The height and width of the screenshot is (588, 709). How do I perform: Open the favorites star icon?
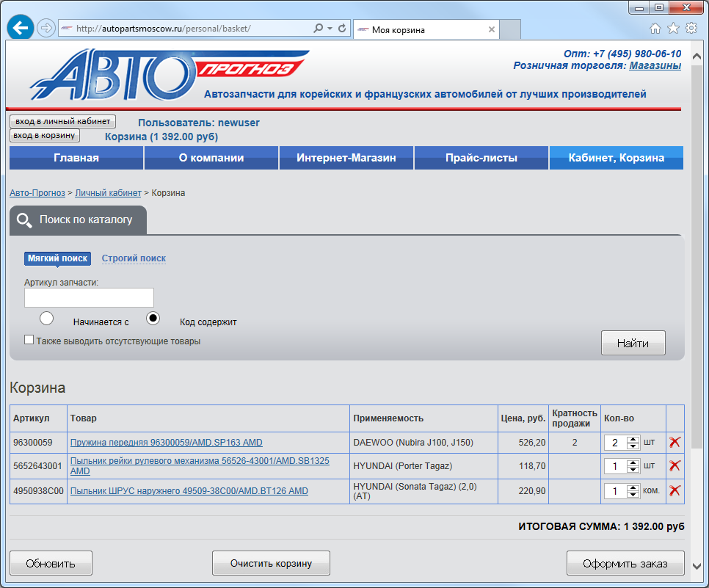pyautogui.click(x=673, y=29)
